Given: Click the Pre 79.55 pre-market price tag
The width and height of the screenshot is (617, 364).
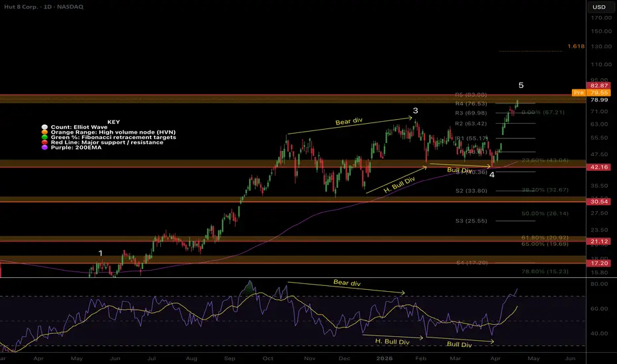Looking at the screenshot, I should pos(591,93).
